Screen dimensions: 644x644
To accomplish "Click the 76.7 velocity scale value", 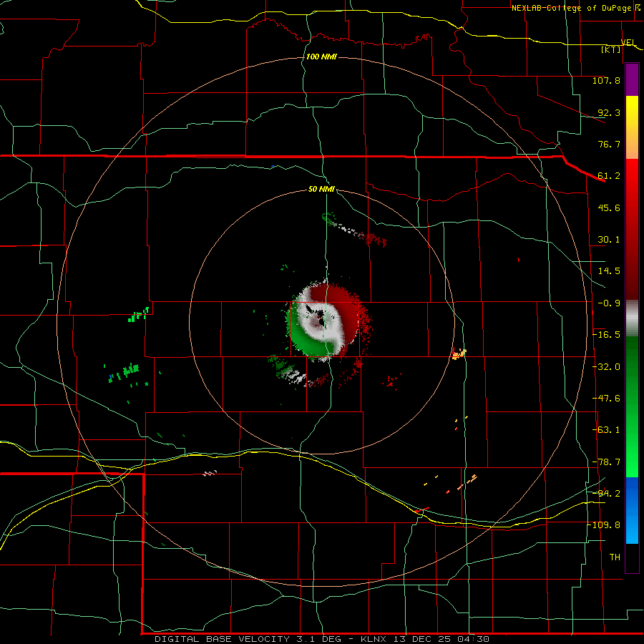I will [x=609, y=144].
